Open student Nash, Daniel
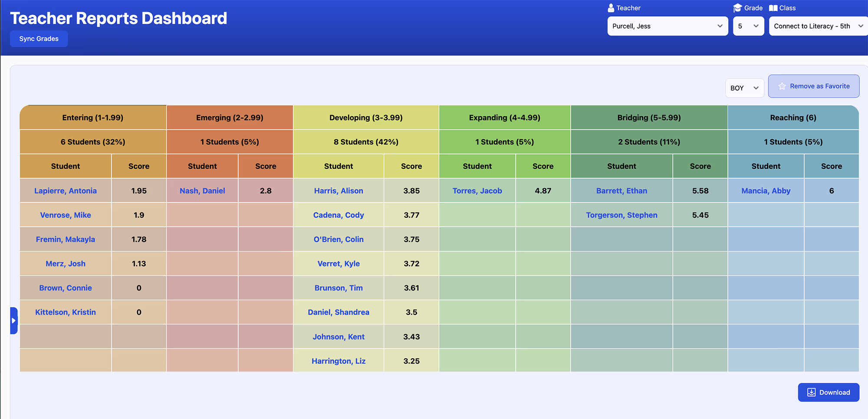Viewport: 868px width, 419px height. pos(202,191)
